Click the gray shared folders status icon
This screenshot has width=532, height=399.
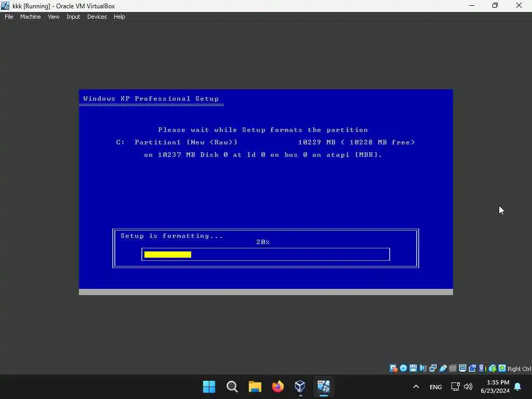tap(453, 368)
